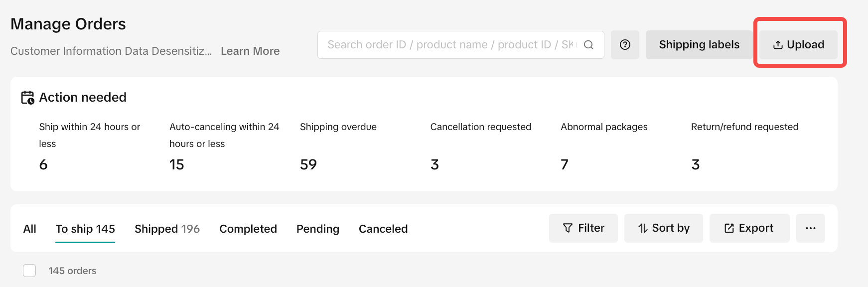Screen dimensions: 868x287
Task: Open Return/refund requested orders
Action: tap(696, 164)
